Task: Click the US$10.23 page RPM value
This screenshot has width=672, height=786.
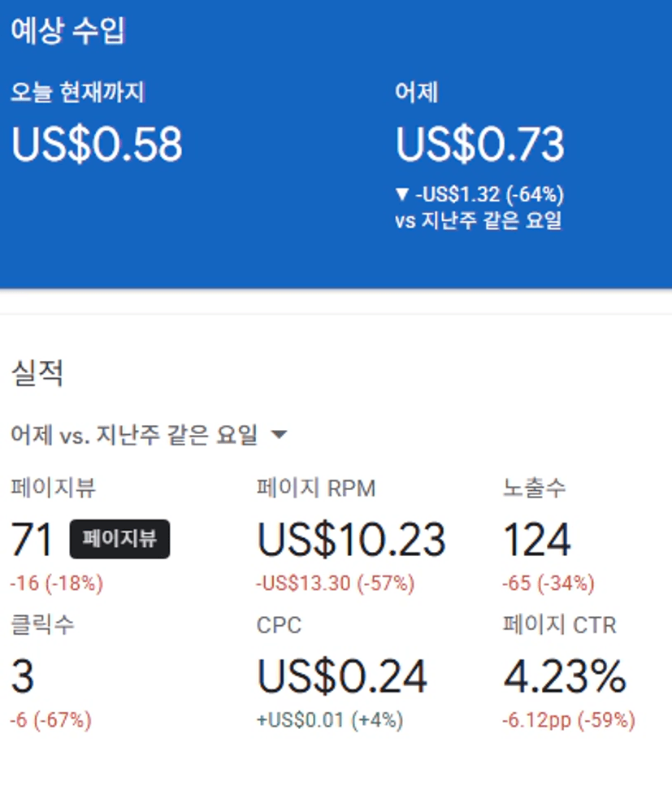Action: [x=351, y=540]
